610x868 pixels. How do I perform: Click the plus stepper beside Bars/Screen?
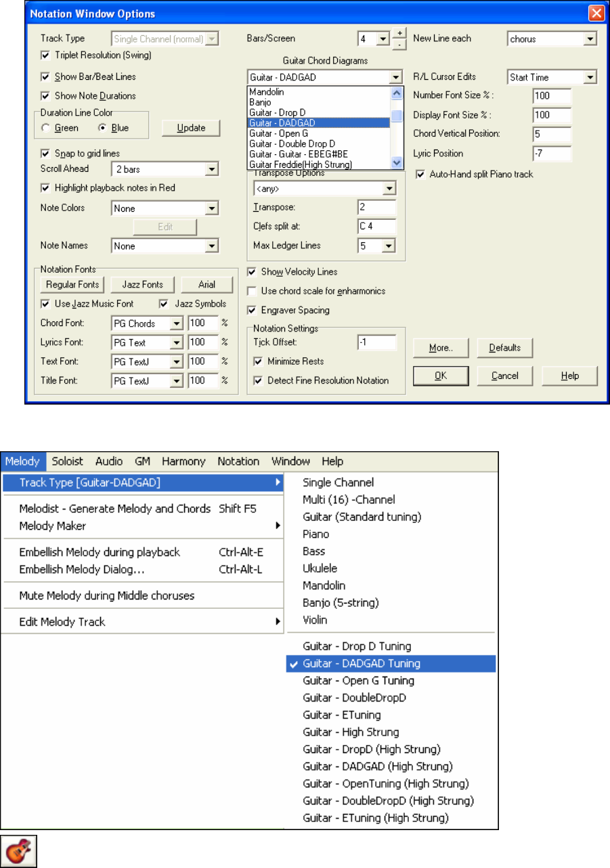point(399,33)
